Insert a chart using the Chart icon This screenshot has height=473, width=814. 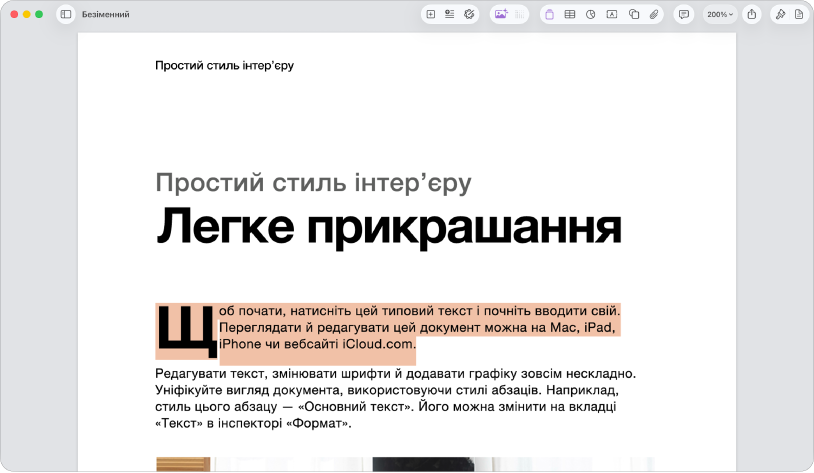pos(591,15)
